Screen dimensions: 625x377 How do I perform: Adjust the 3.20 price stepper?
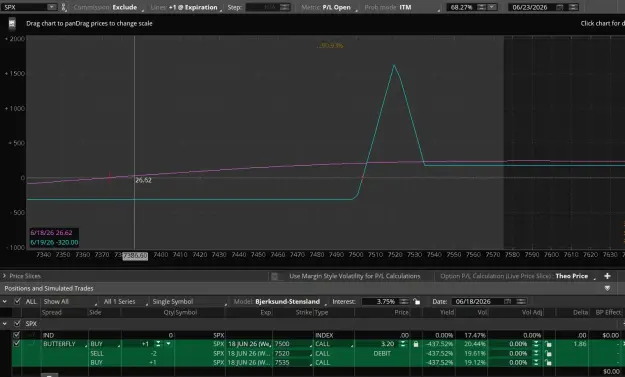pyautogui.click(x=403, y=344)
